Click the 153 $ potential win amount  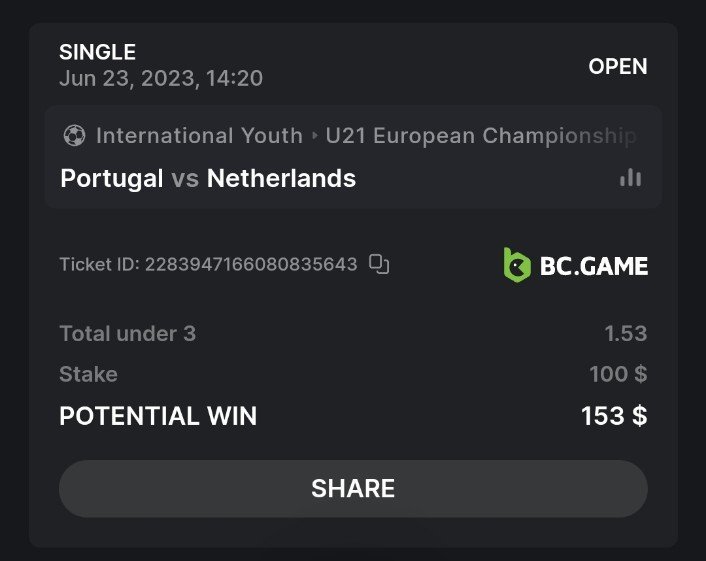point(614,416)
